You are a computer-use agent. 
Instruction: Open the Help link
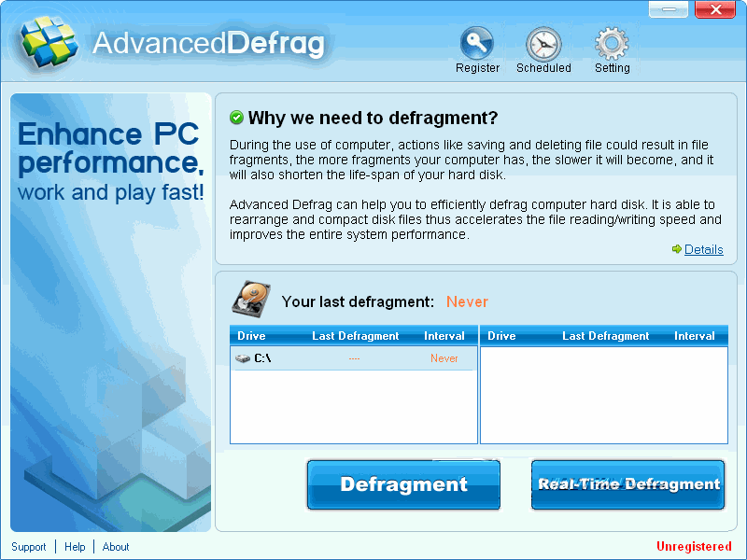point(75,547)
